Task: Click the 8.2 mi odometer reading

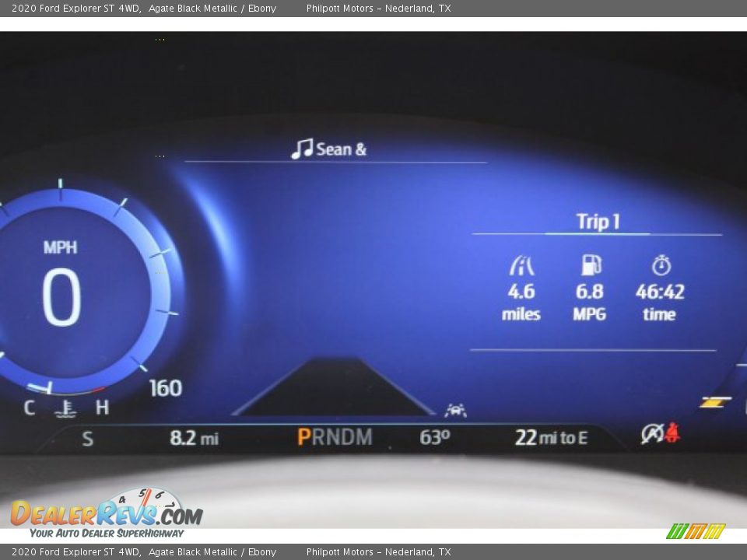Action: pos(194,438)
